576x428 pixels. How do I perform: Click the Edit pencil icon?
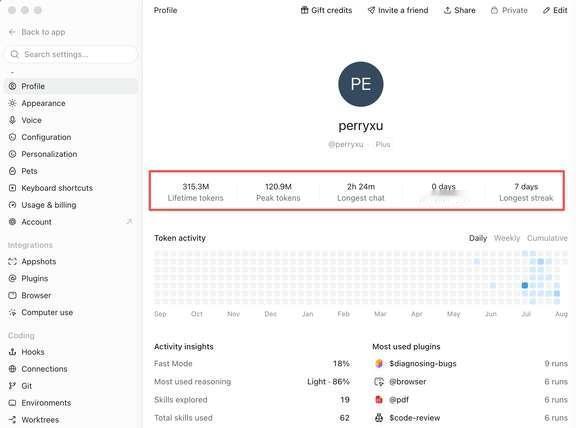(547, 10)
